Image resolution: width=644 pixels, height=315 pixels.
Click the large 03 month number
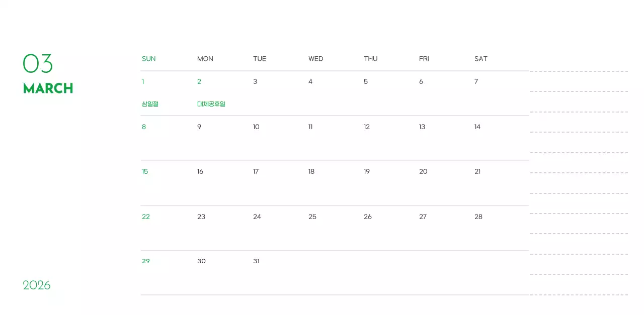38,64
